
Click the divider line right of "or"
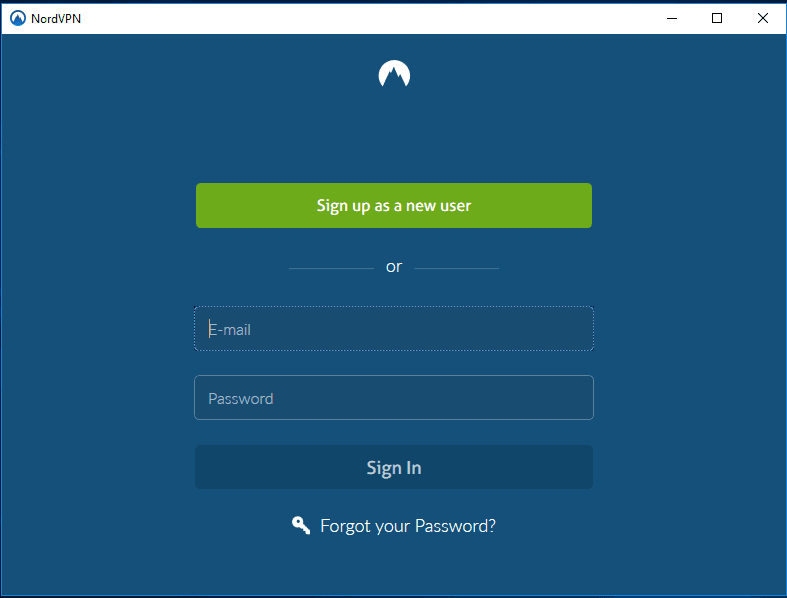(x=457, y=269)
